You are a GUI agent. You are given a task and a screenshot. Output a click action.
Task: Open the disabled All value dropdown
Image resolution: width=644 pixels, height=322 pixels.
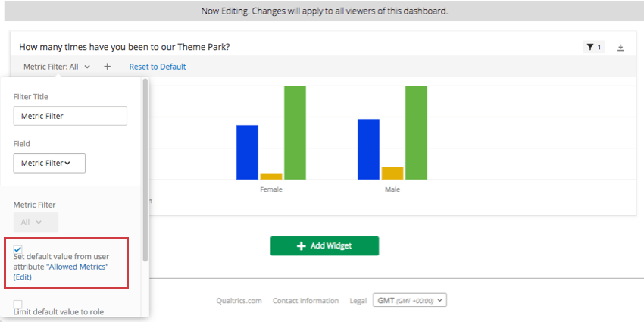pos(36,222)
